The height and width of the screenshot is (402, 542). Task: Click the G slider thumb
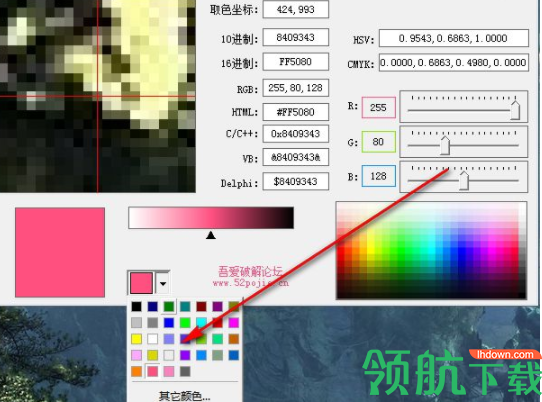[x=445, y=146]
